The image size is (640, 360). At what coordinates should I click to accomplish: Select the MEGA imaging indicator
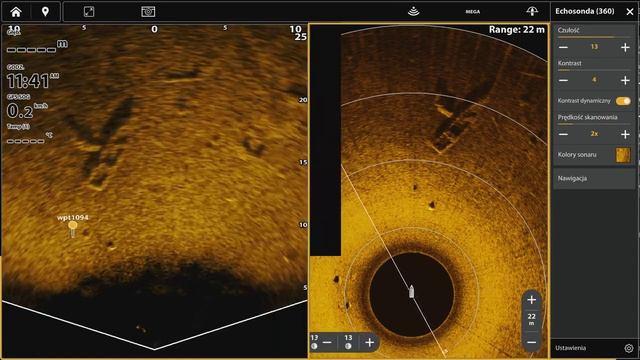[473, 12]
